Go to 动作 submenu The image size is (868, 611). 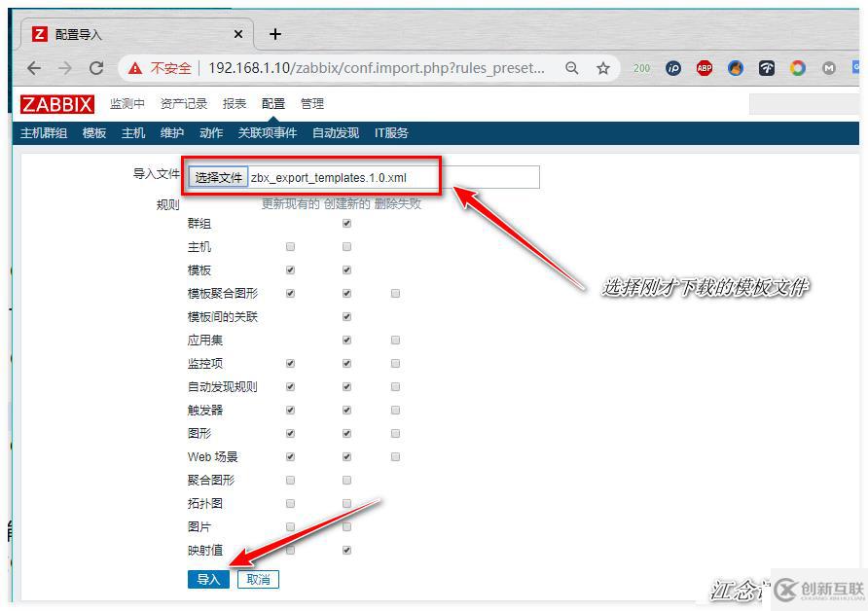click(211, 133)
